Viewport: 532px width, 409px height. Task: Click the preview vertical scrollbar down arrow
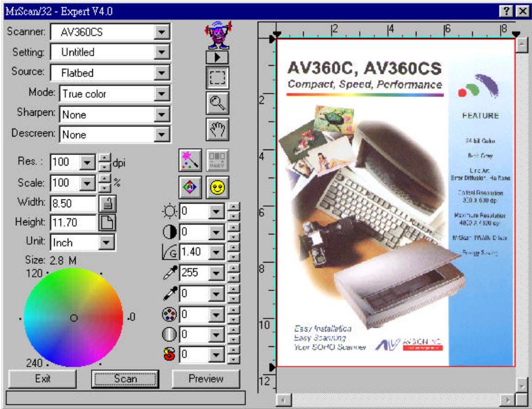coord(522,385)
